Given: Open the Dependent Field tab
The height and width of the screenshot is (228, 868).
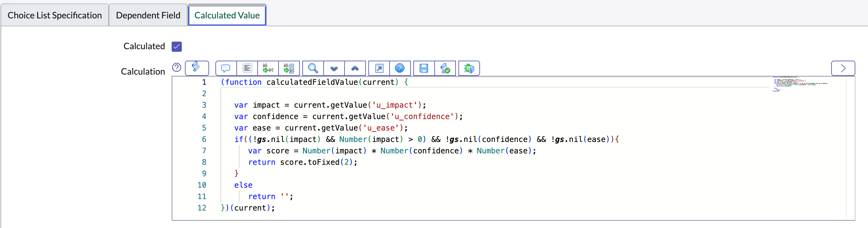Looking at the screenshot, I should tap(148, 15).
